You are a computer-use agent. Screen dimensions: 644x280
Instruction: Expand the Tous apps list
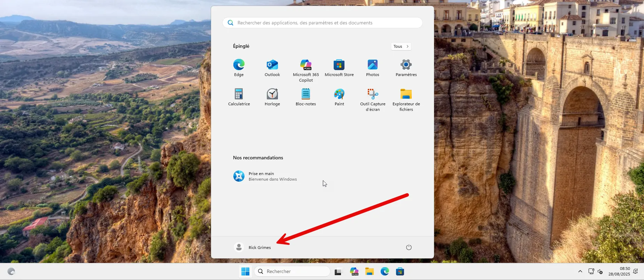401,46
